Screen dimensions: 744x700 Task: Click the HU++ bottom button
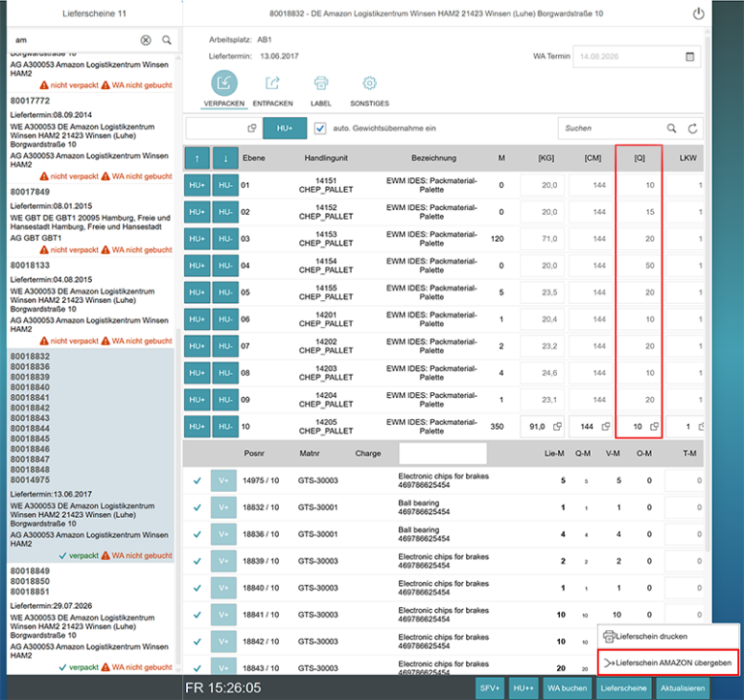tap(523, 688)
